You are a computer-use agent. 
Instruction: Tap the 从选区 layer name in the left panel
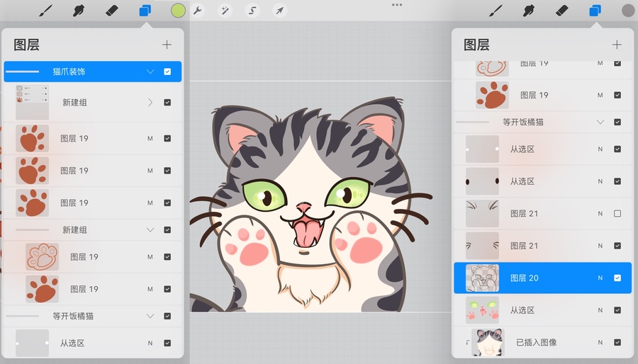tap(72, 343)
